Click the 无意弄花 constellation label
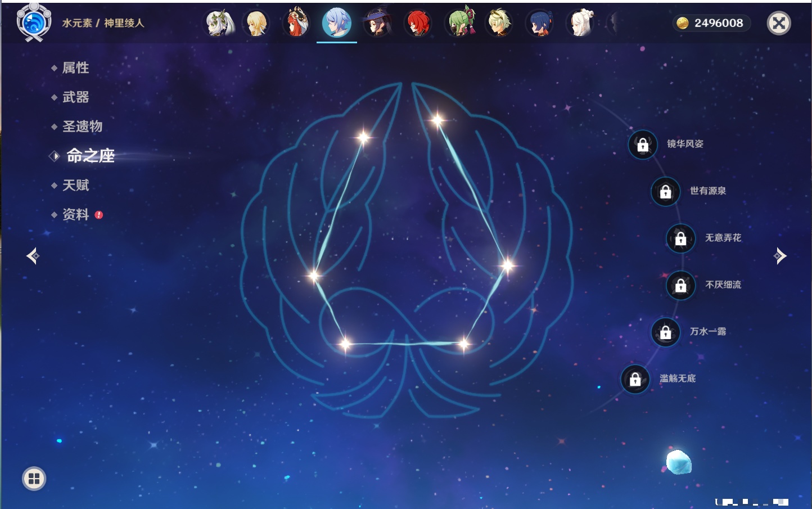Screen dimensions: 812x509 tap(723, 238)
